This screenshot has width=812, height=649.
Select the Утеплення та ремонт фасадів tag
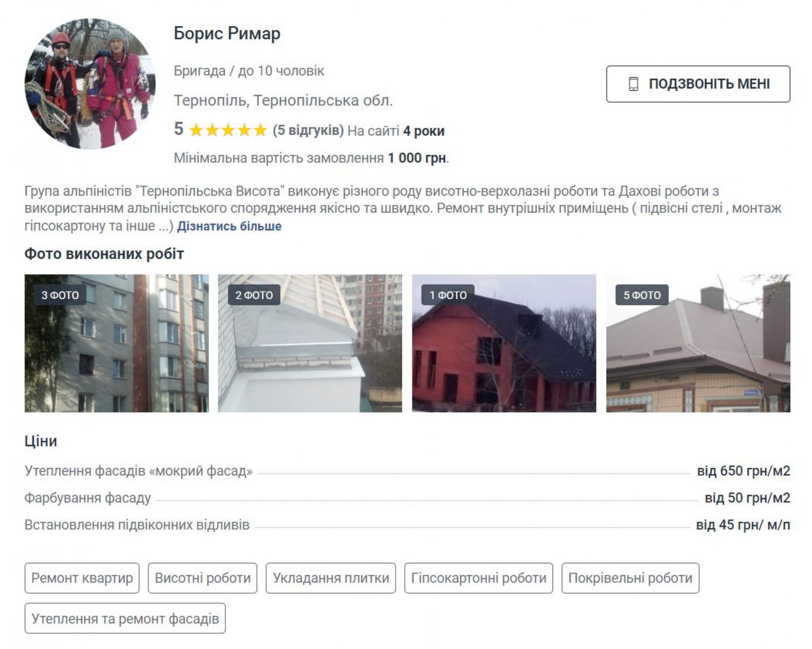125,619
